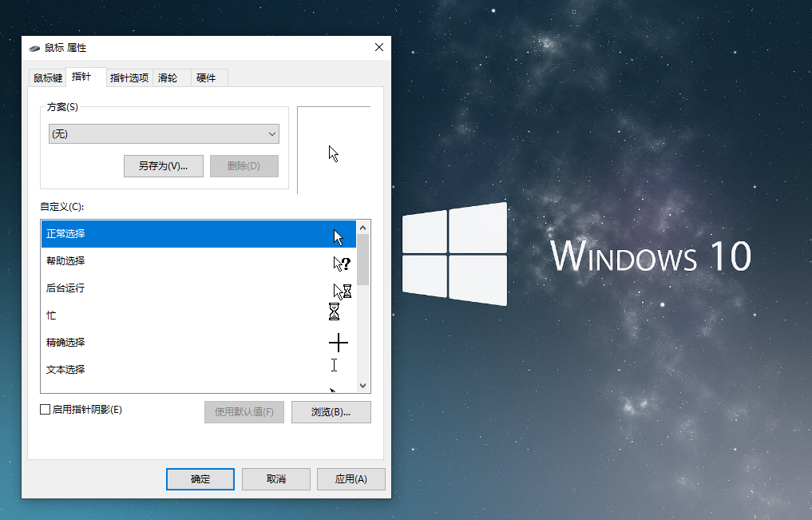Pick the 精确选择 crosshair cursor icon
The image size is (812, 520).
coord(339,343)
